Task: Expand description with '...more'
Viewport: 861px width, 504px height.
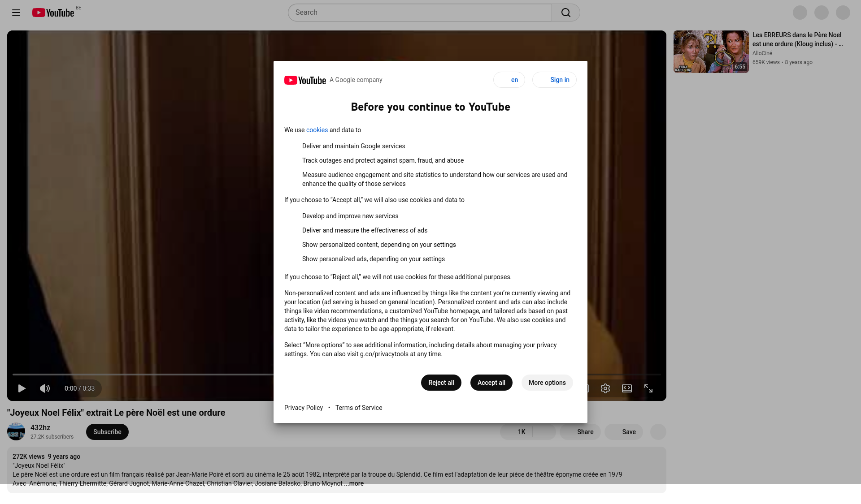Action: coord(354,483)
